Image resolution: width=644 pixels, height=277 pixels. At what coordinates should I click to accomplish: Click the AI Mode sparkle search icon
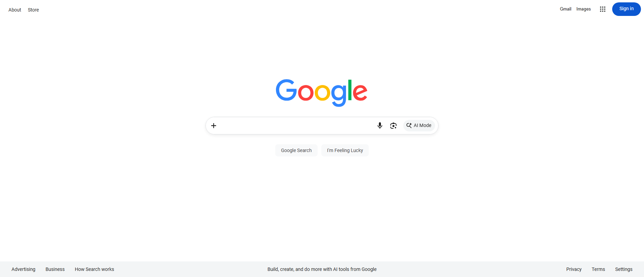click(409, 125)
